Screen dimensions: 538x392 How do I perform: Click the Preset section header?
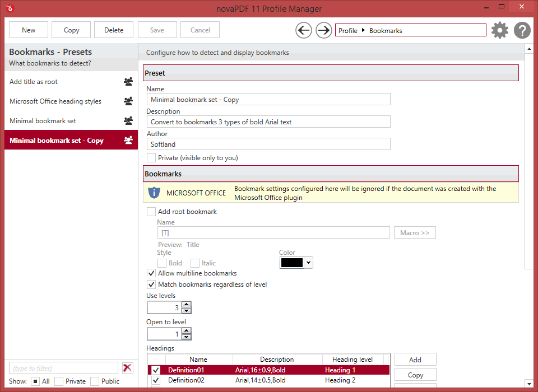[331, 73]
